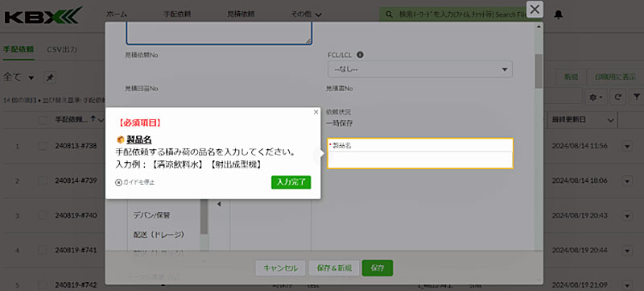This screenshot has height=291, width=644.
Task: Open row actions for 2024/08/14 18:06
Action: click(628, 181)
